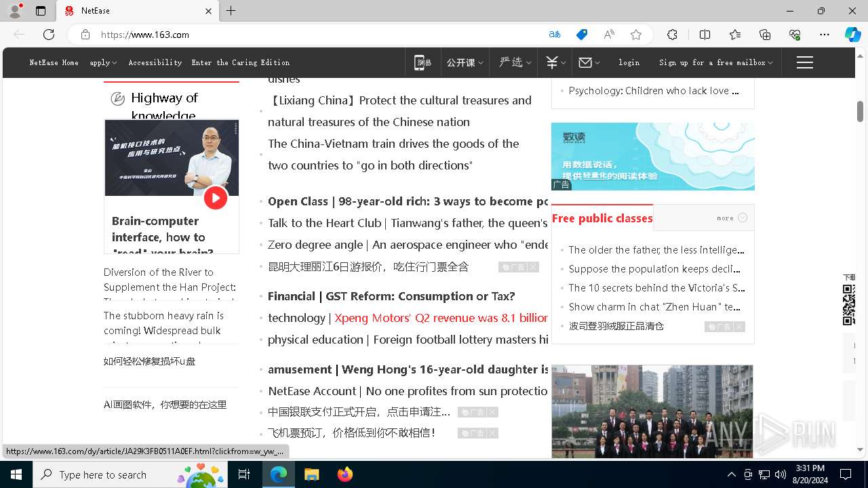This screenshot has height=488, width=868.
Task: Open the Lixiang China cultural treasures article
Action: click(x=399, y=111)
